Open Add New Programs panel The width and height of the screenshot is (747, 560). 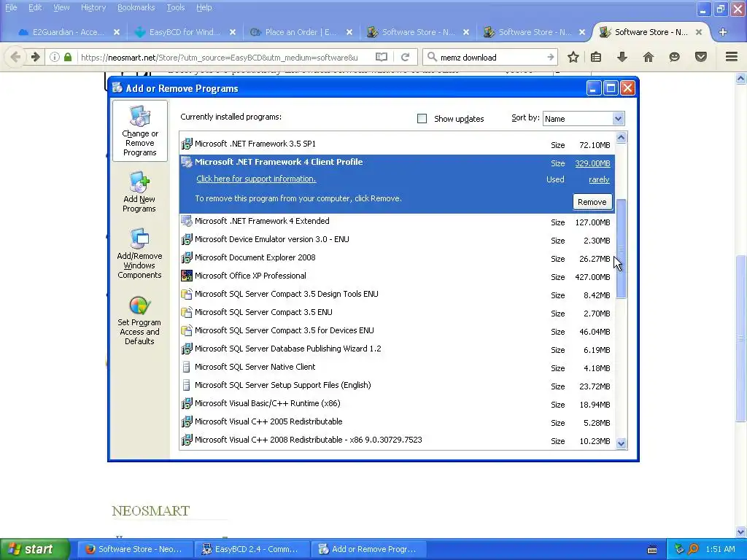pos(139,192)
